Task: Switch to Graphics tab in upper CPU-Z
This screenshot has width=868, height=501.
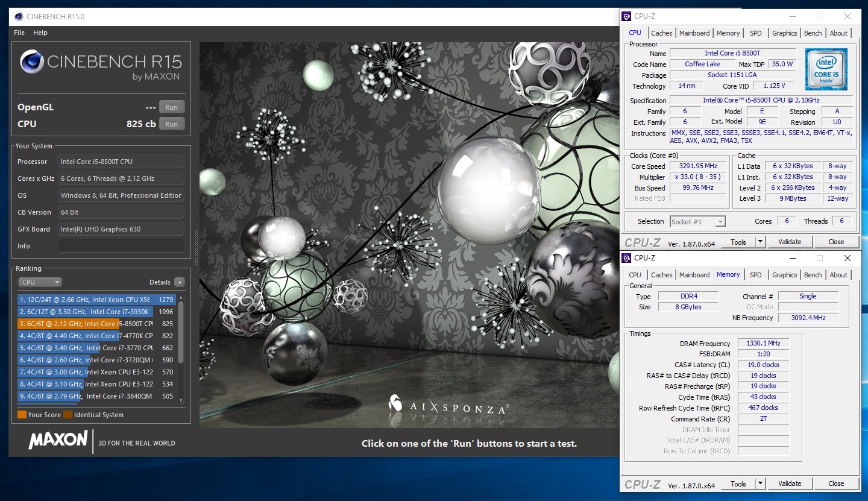Action: point(784,33)
